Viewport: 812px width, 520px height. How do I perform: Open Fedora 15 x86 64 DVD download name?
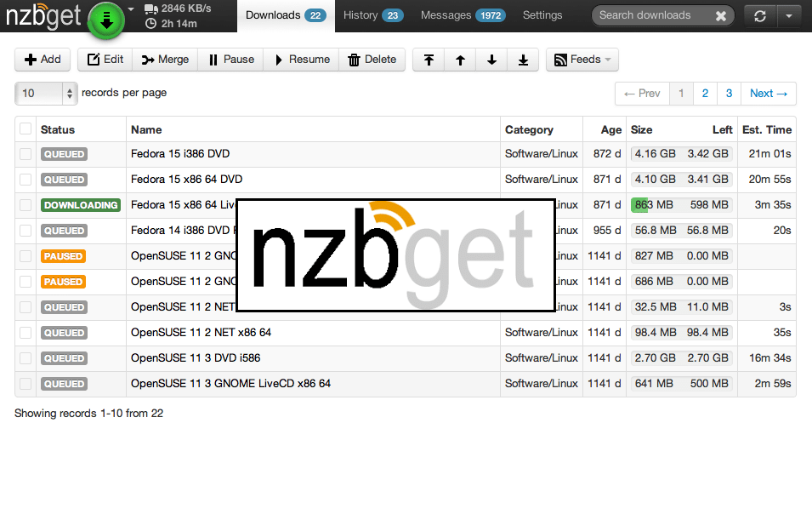point(186,180)
